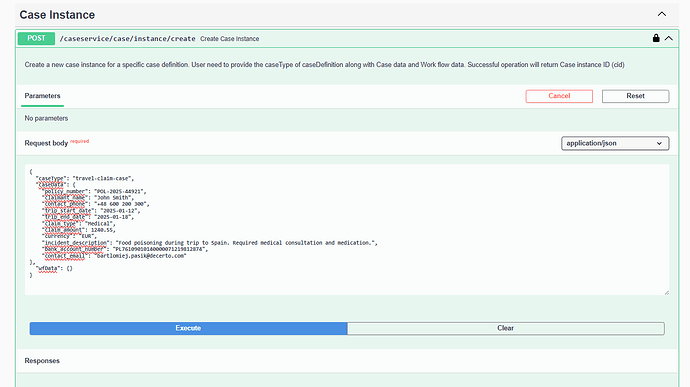Click the textarea resize handle corner
Viewport: 690px width, 387px height.
pos(666,292)
